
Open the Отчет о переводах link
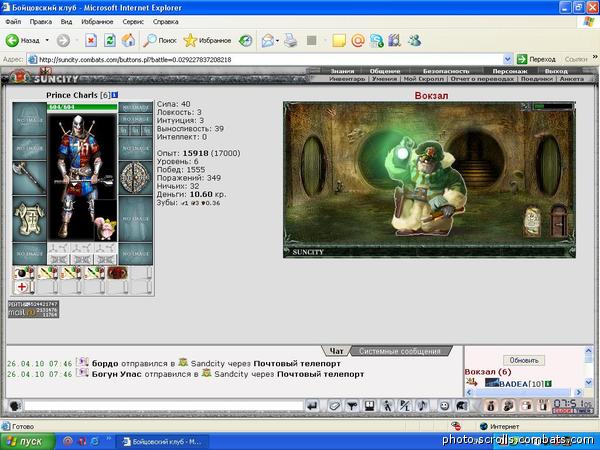coord(482,79)
